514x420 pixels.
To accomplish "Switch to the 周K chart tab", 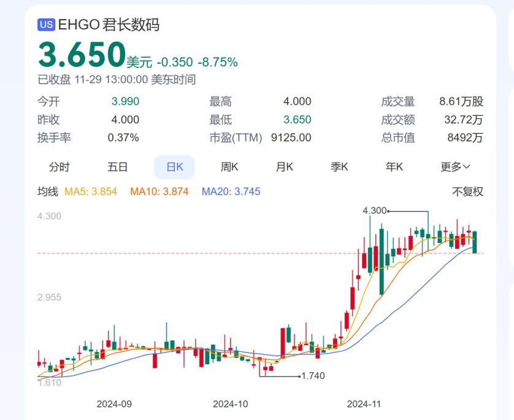I will (x=229, y=167).
